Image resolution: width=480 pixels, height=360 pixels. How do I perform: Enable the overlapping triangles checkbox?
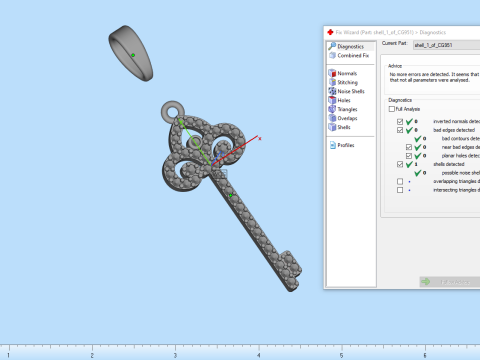tap(400, 181)
